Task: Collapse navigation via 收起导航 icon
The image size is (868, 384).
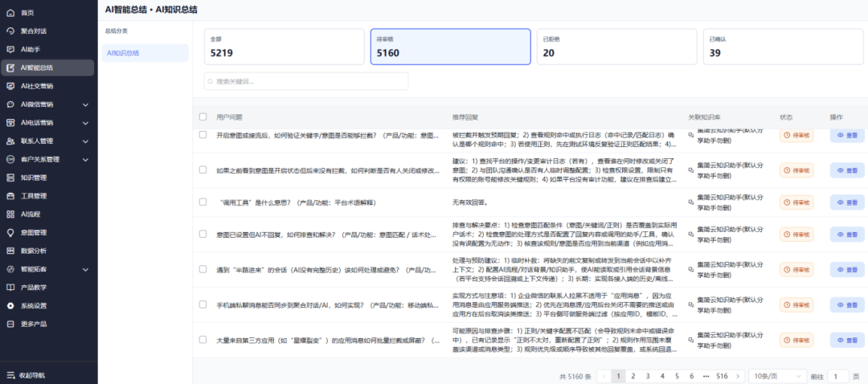Action: tap(10, 375)
